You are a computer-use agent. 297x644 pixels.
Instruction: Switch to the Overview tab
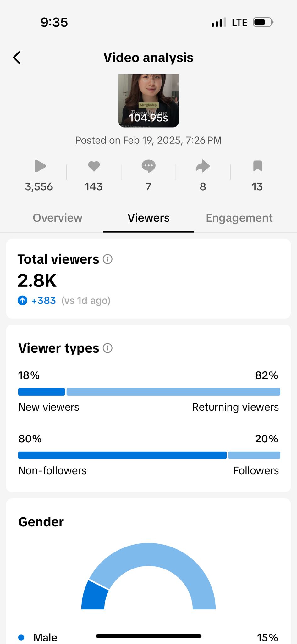58,218
